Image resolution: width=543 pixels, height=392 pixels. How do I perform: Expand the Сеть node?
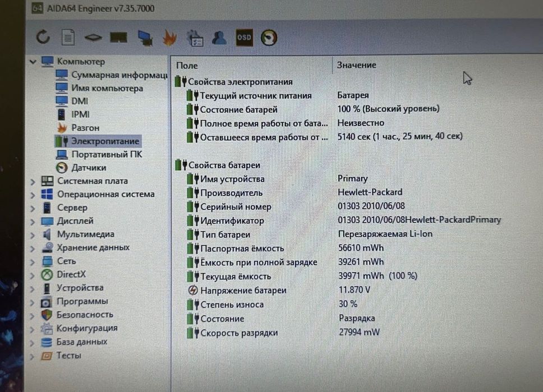click(x=33, y=261)
